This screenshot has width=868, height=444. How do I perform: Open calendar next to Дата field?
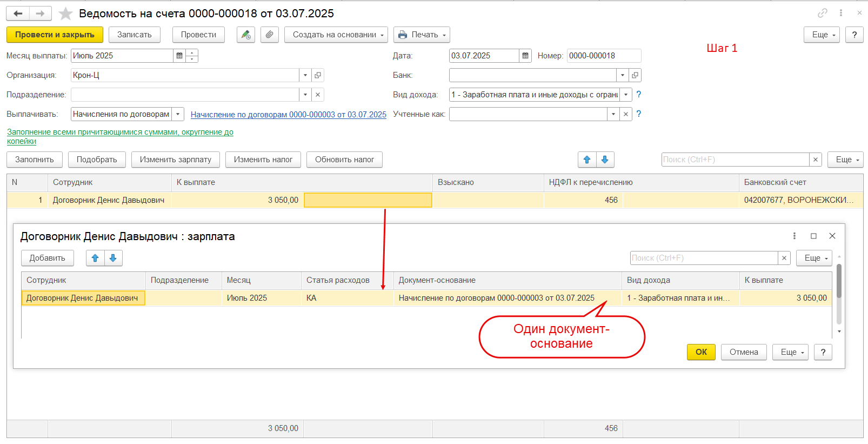pos(525,56)
